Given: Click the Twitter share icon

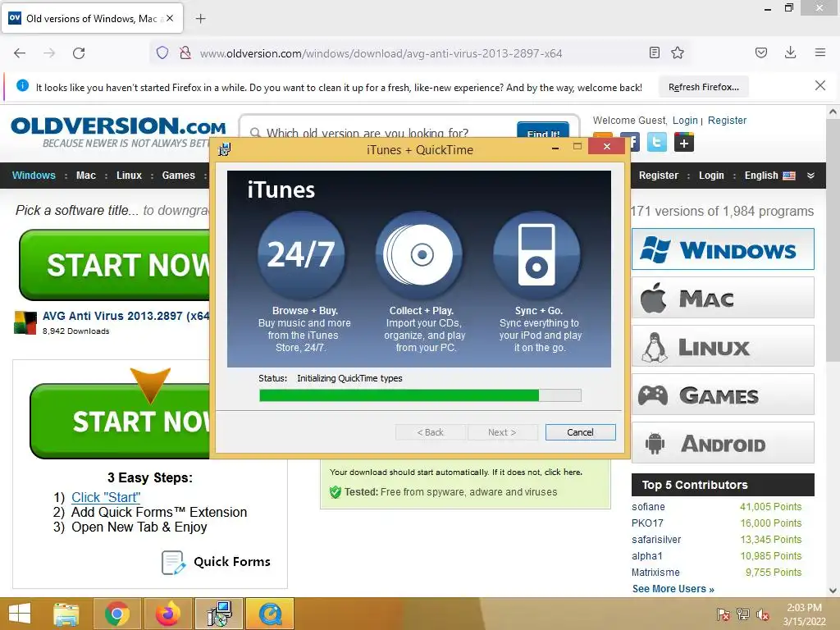Looking at the screenshot, I should pos(657,142).
